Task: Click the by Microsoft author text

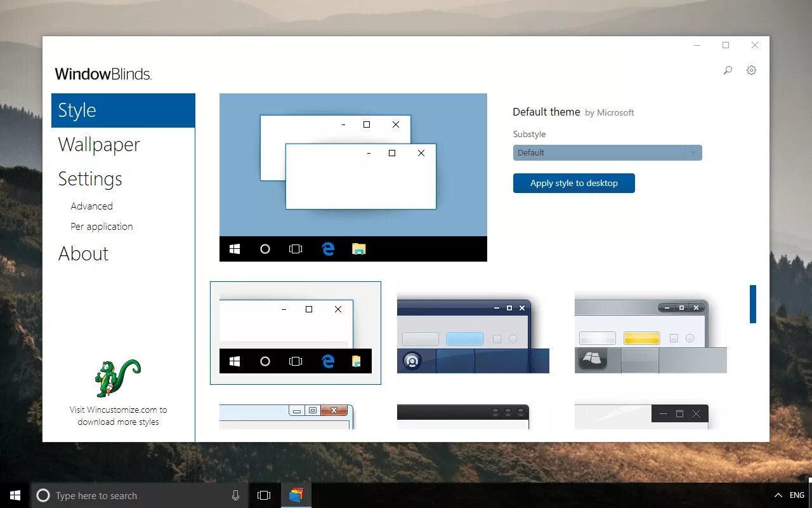Action: pyautogui.click(x=609, y=112)
